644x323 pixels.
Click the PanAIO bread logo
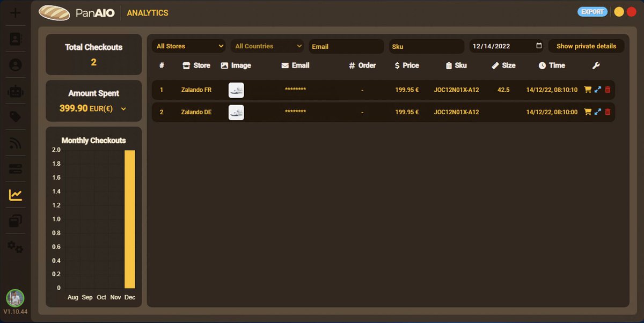click(x=54, y=13)
